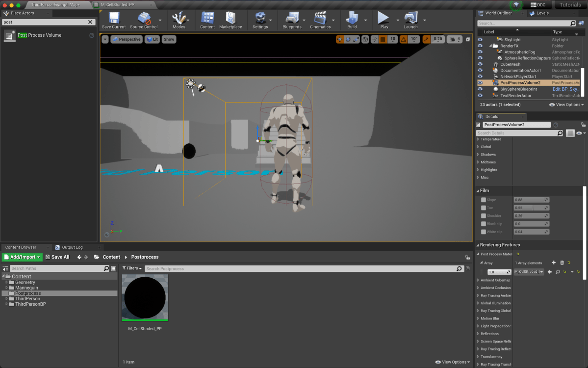Use selected asset arrow for M_CellShaded material
Image resolution: width=588 pixels, height=368 pixels.
[550, 272]
